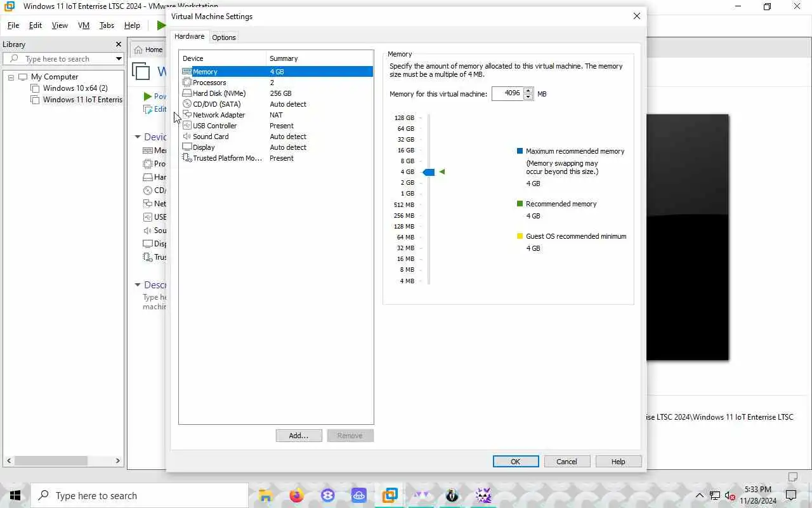Click the Device column header
812x508 pixels.
coord(223,58)
